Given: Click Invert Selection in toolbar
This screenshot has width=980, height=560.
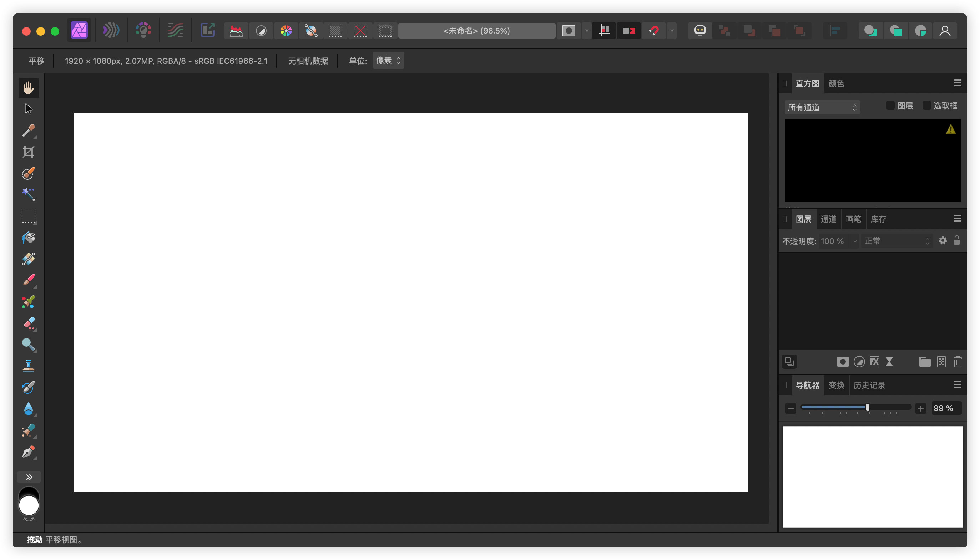Looking at the screenshot, I should tap(385, 31).
